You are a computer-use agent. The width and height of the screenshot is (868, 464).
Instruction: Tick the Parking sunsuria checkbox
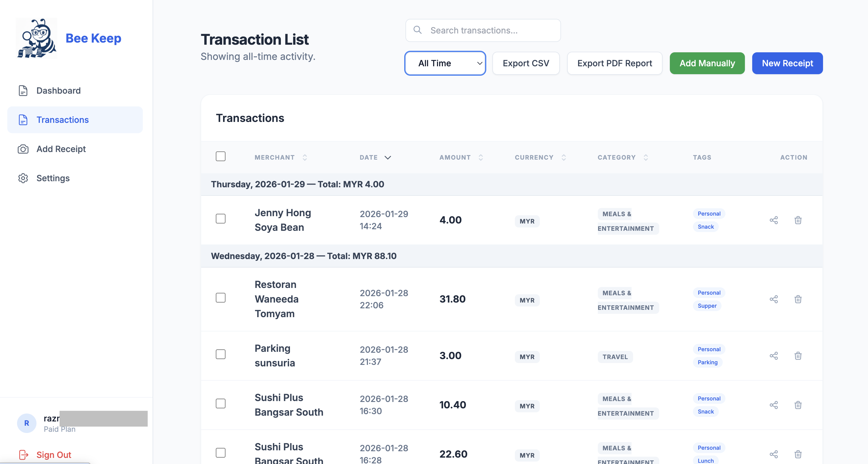pyautogui.click(x=221, y=355)
